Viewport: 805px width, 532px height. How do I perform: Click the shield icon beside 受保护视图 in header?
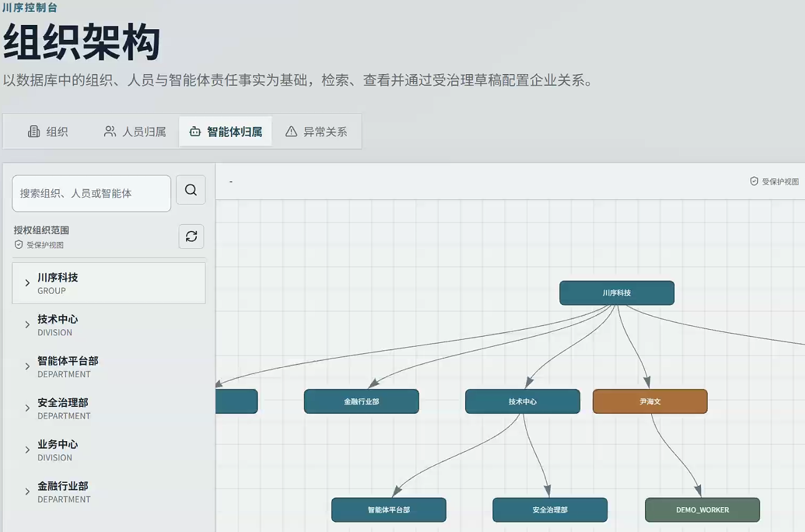(754, 181)
